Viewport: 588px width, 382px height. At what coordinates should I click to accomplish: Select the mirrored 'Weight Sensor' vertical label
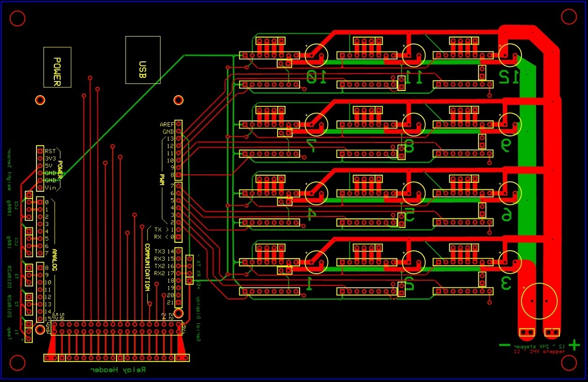click(x=8, y=169)
